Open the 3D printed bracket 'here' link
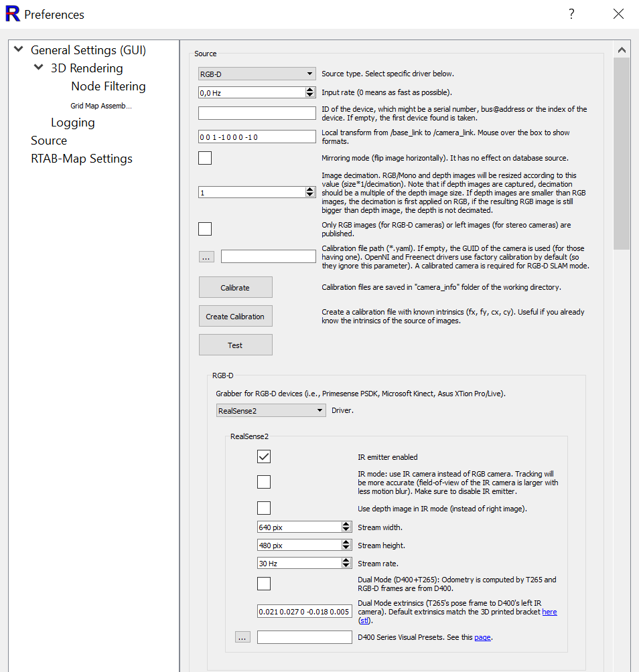The image size is (639, 672). pyautogui.click(x=549, y=612)
